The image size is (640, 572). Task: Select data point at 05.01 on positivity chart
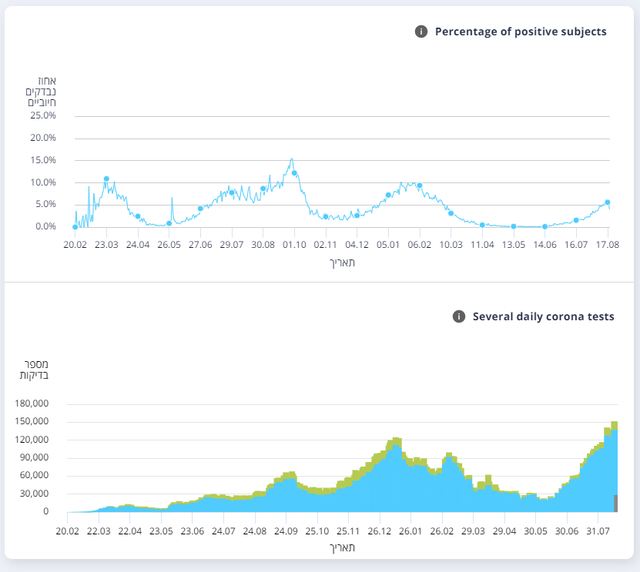(x=388, y=195)
